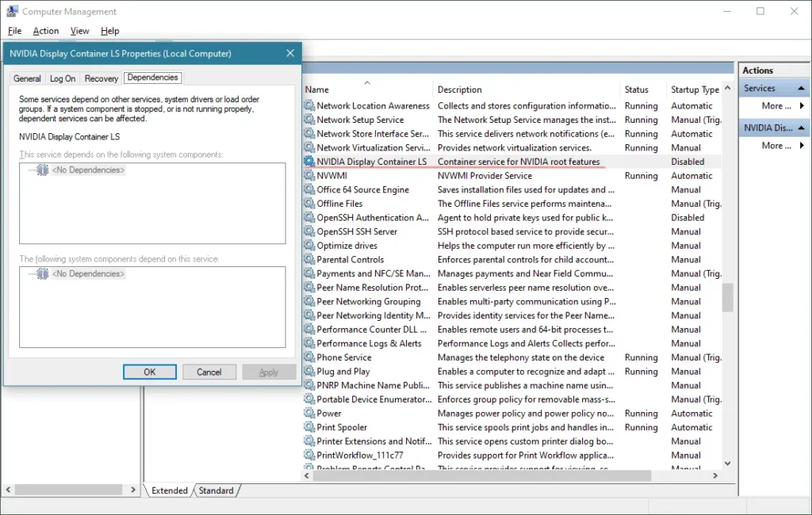Click component icon in lower No Dependencies tree
Viewport: 812px width, 515px height.
[43, 273]
